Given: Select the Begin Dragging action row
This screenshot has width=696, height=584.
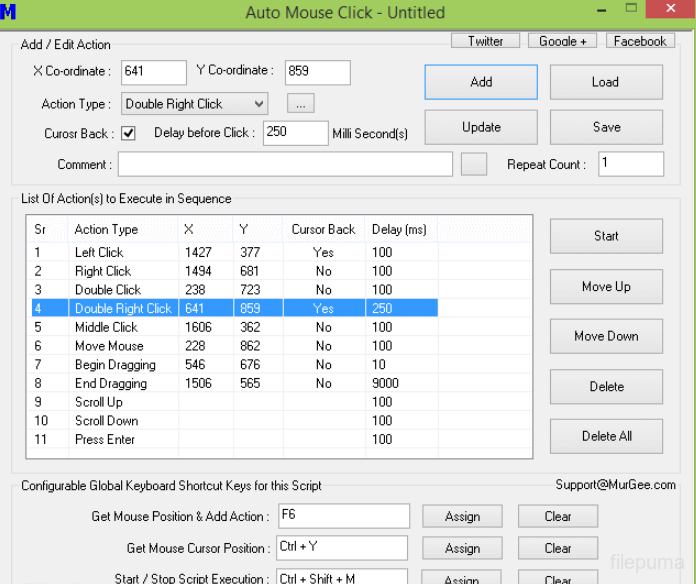Looking at the screenshot, I should tap(115, 365).
